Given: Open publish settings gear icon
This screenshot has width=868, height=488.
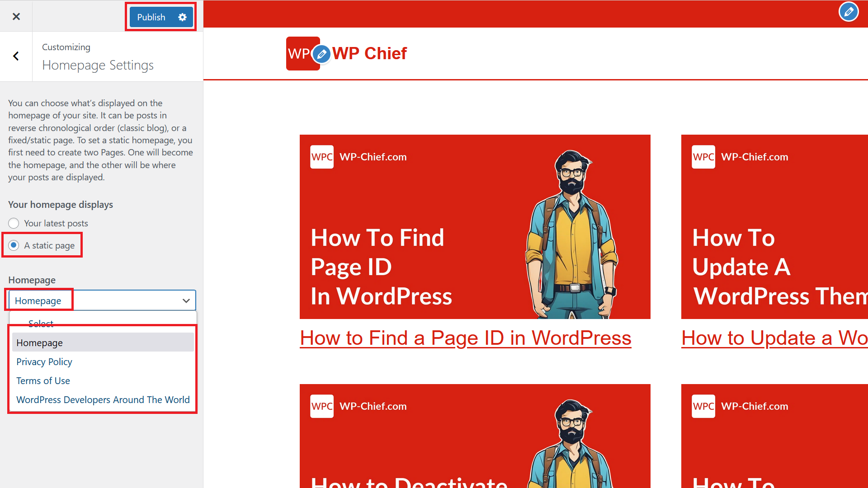Looking at the screenshot, I should pyautogui.click(x=182, y=17).
